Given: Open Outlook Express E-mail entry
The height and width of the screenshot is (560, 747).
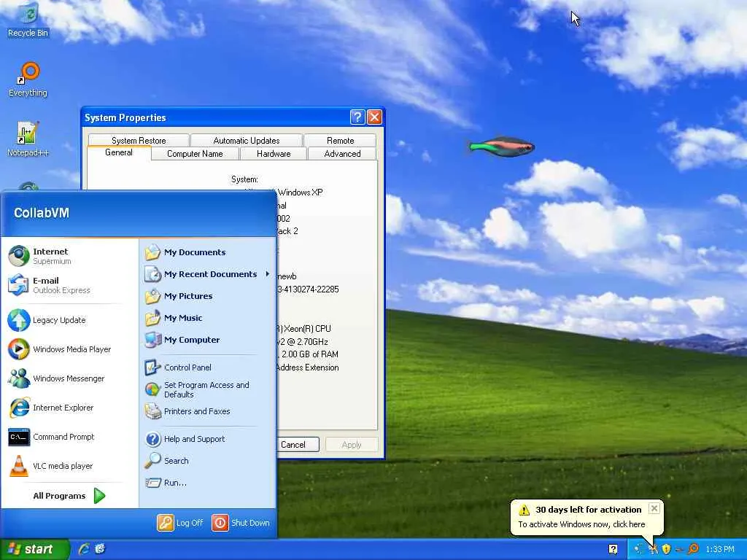Looking at the screenshot, I should point(69,285).
